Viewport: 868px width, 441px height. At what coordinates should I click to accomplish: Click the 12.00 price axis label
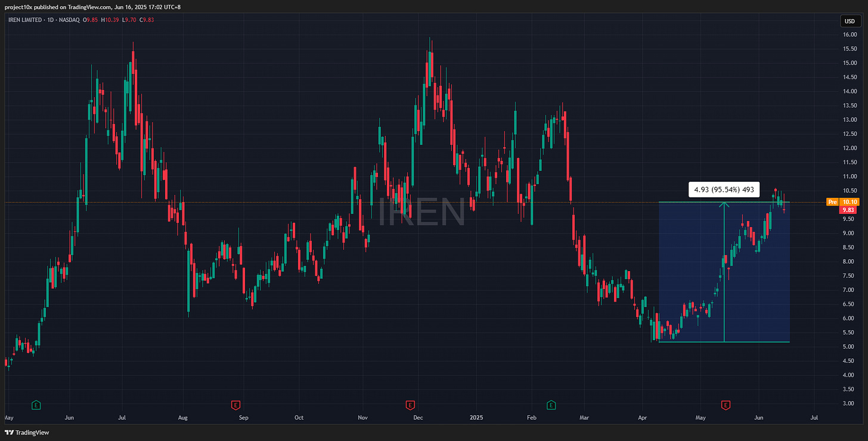coord(850,148)
